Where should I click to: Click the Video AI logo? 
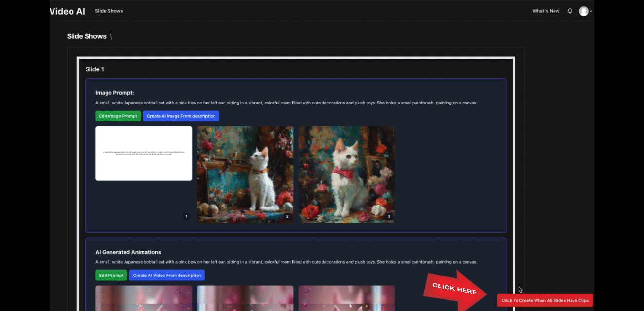click(x=67, y=11)
